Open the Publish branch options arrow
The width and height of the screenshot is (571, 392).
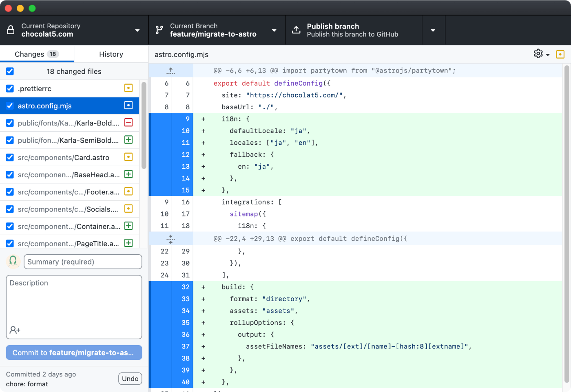[433, 30]
